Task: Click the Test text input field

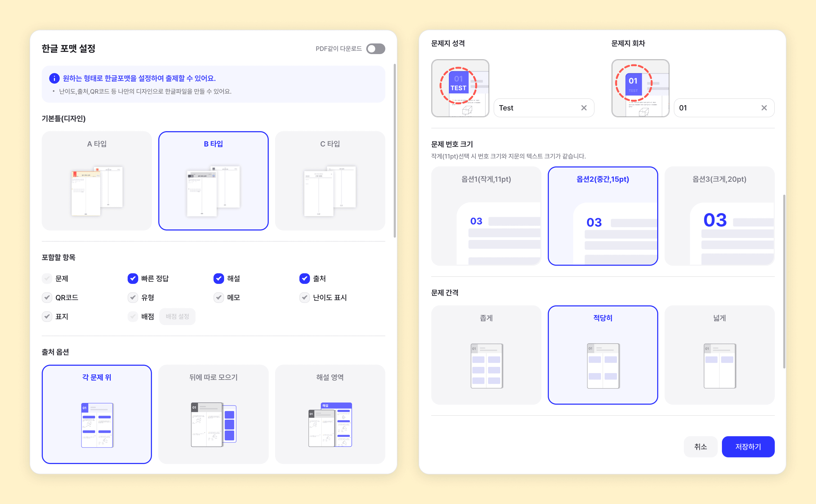Action: coord(544,108)
